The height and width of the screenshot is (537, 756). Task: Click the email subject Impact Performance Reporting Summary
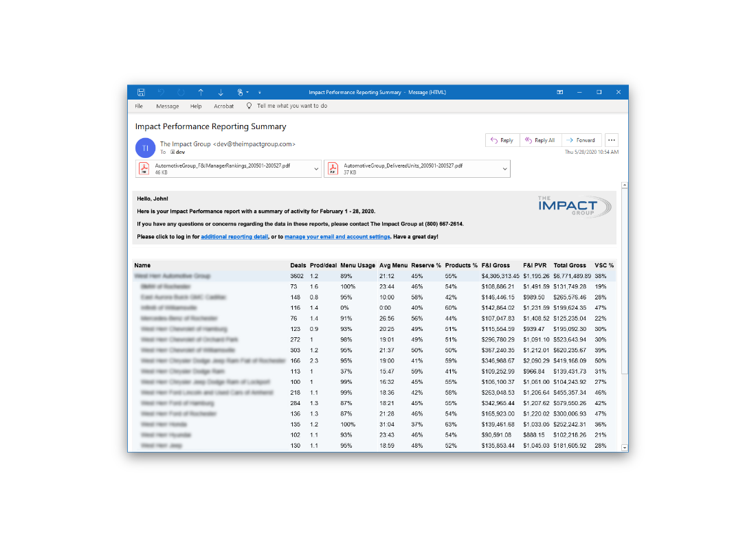(211, 126)
